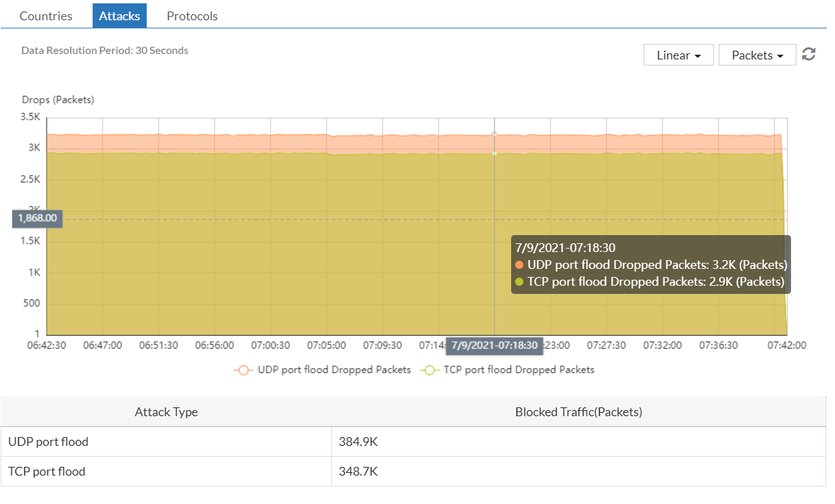Click the orange UDP legend circle marker
The height and width of the screenshot is (504, 835).
tap(243, 370)
